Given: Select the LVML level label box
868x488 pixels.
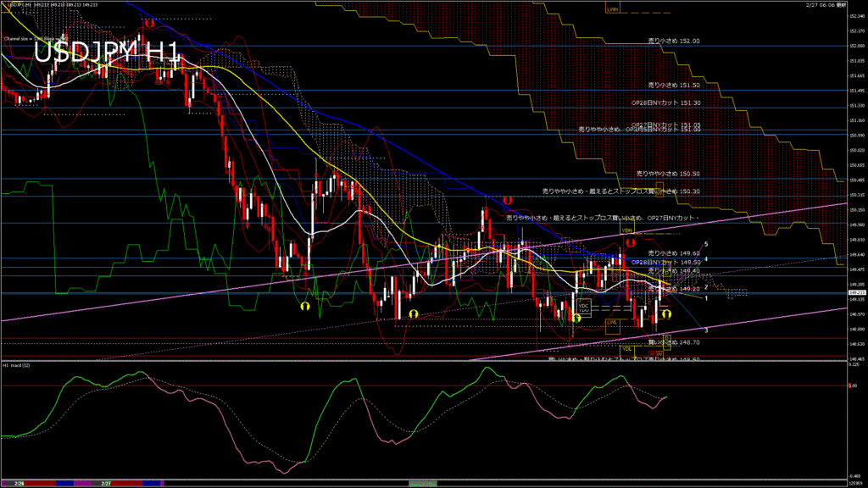Looking at the screenshot, I should click(612, 322).
